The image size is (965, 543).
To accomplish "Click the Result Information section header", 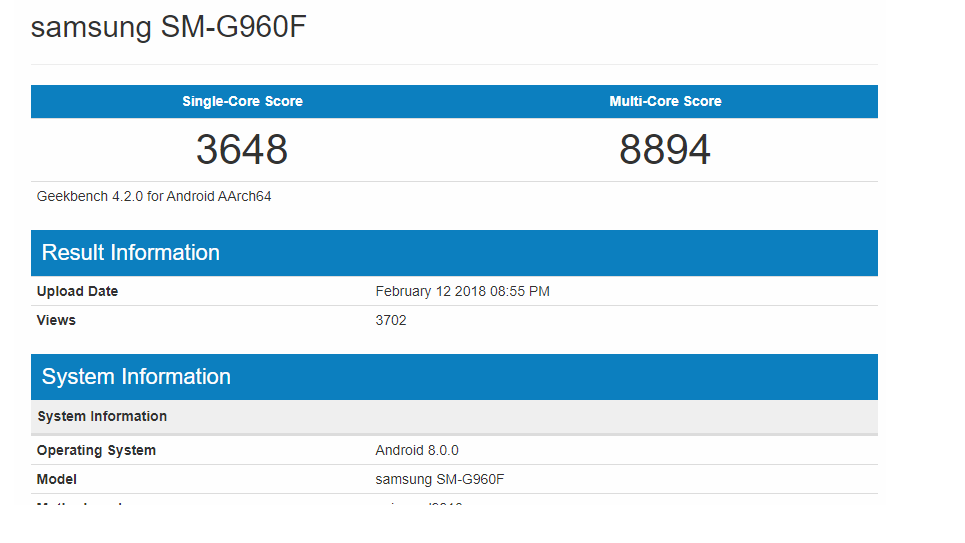I will click(x=131, y=253).
